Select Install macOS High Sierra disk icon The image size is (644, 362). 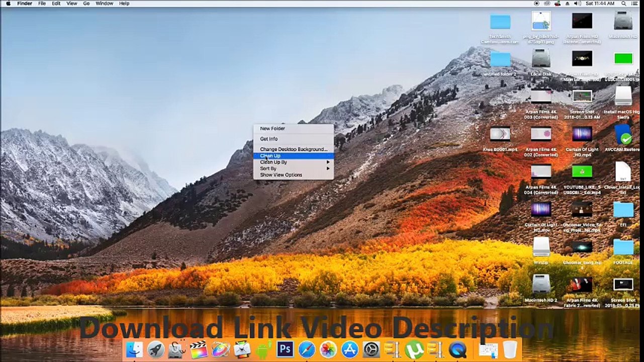(623, 96)
